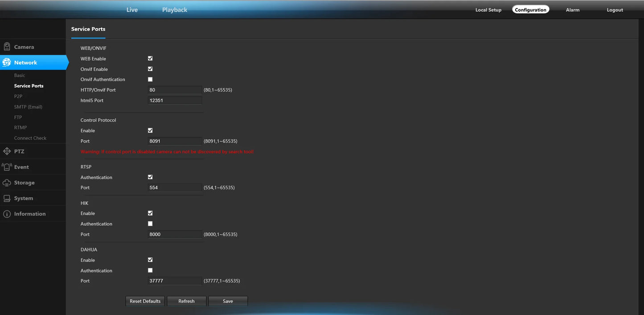The height and width of the screenshot is (315, 644).
Task: Click the Reset Defaults button
Action: [x=145, y=301]
